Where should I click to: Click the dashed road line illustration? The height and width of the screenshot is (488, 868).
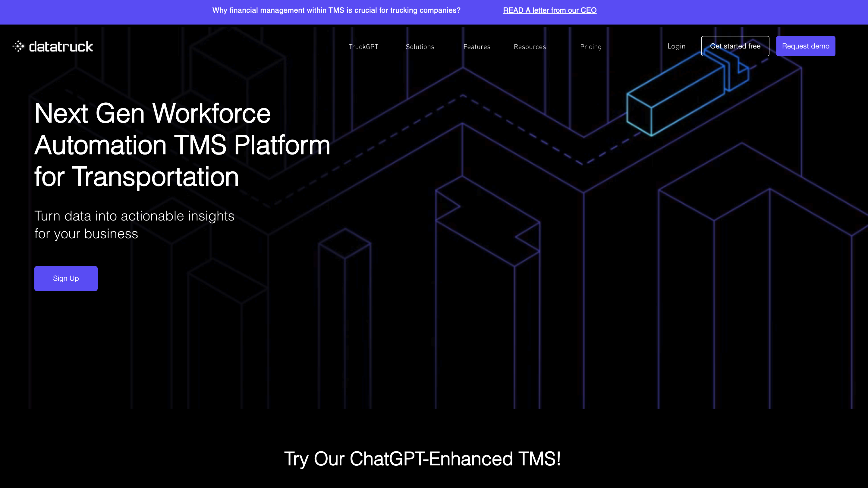click(x=522, y=130)
